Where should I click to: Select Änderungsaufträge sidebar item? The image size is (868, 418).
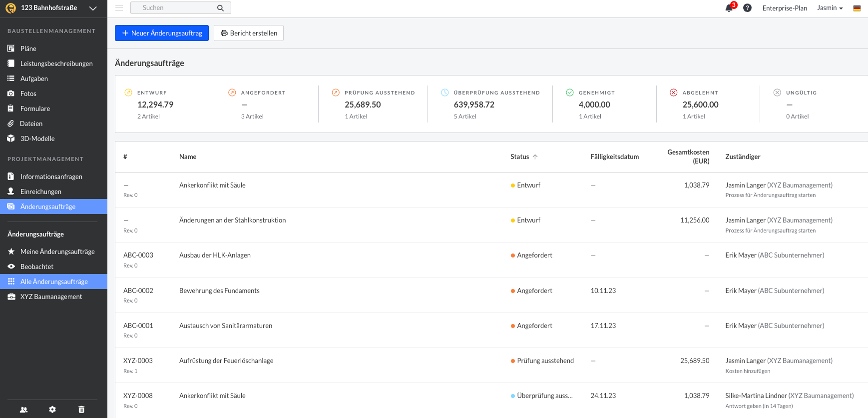(53, 206)
